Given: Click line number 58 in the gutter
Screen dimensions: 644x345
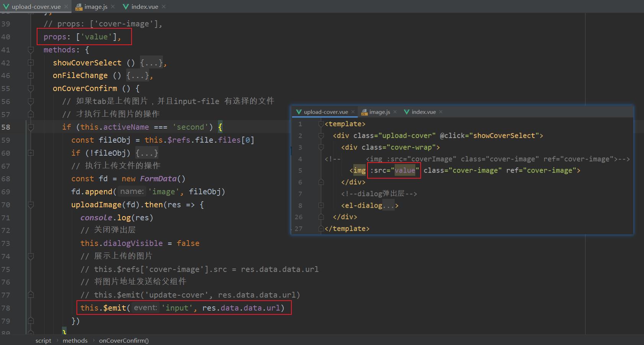Looking at the screenshot, I should click(6, 127).
